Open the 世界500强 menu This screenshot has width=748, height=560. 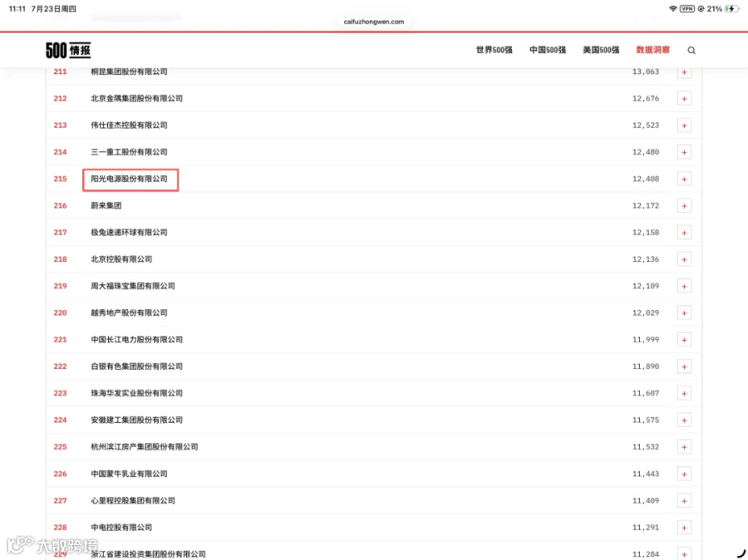[495, 50]
